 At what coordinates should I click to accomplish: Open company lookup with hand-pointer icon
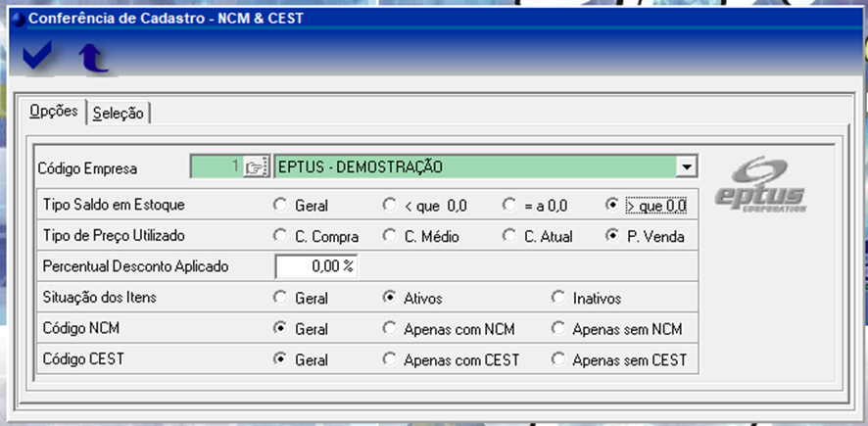coord(257,167)
